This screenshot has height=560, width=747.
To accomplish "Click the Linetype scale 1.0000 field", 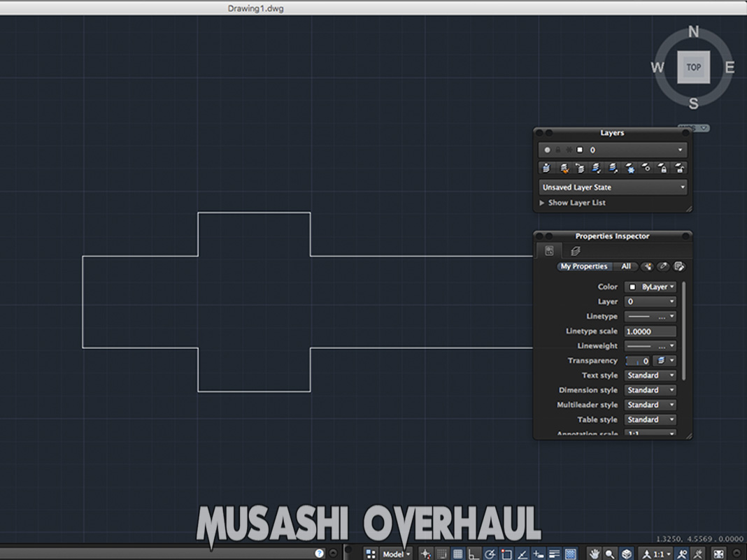I will 650,331.
